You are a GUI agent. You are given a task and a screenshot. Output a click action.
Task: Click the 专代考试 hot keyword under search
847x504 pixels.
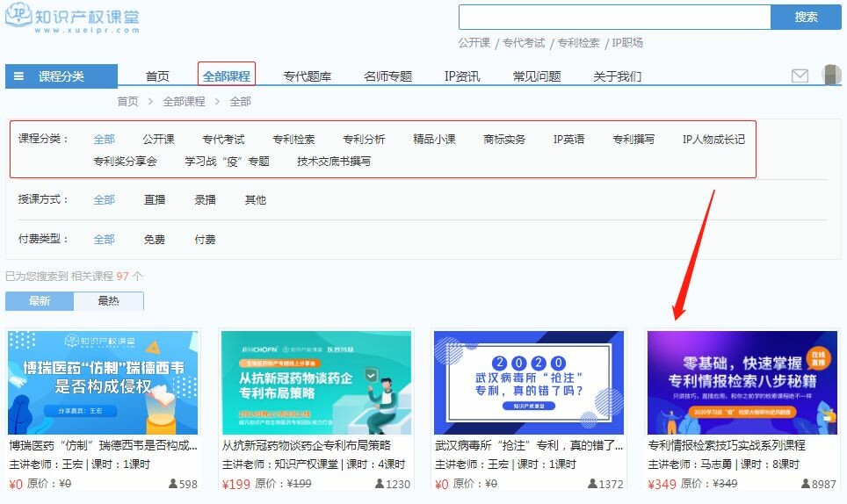524,43
